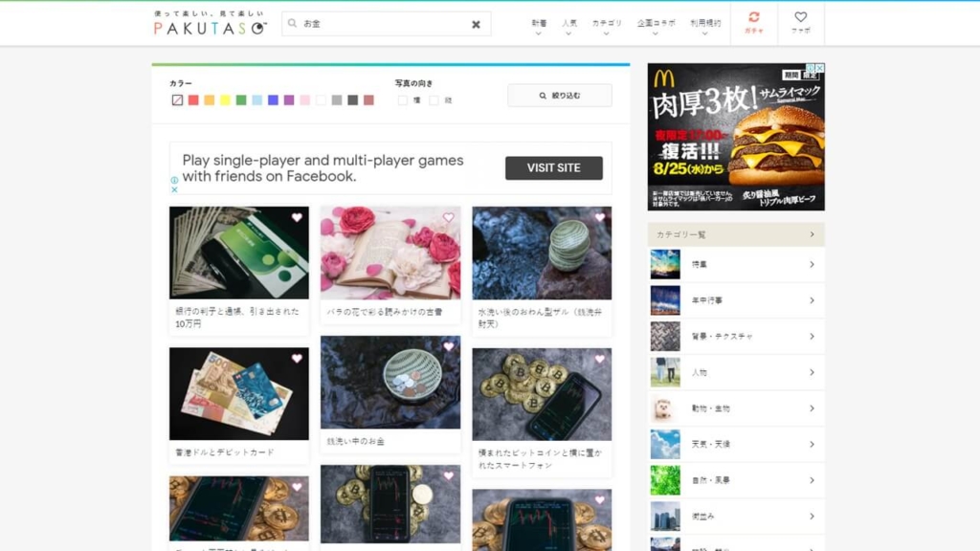Image resolution: width=980 pixels, height=551 pixels.
Task: Open the 積まれたビットコイン and smartphone photo
Action: 542,394
